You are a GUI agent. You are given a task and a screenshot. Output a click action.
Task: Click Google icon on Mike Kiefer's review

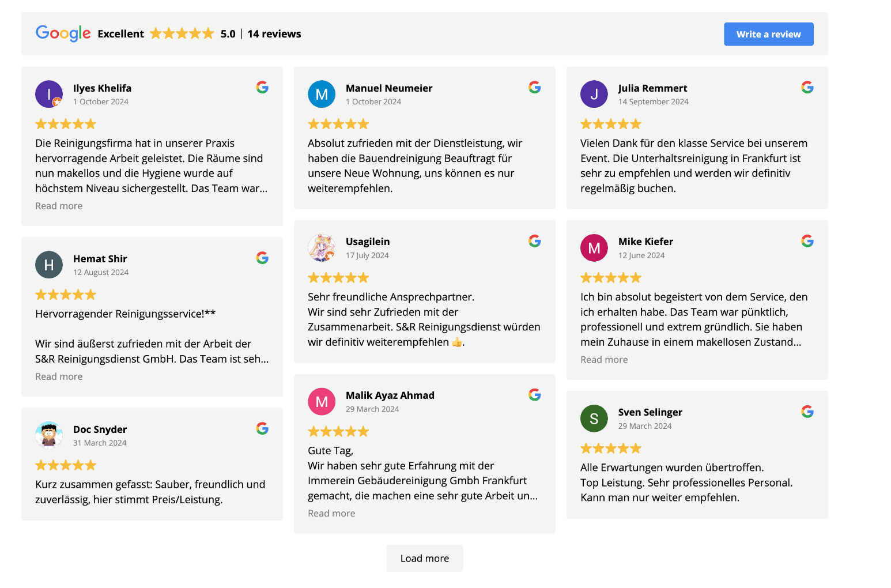(807, 241)
